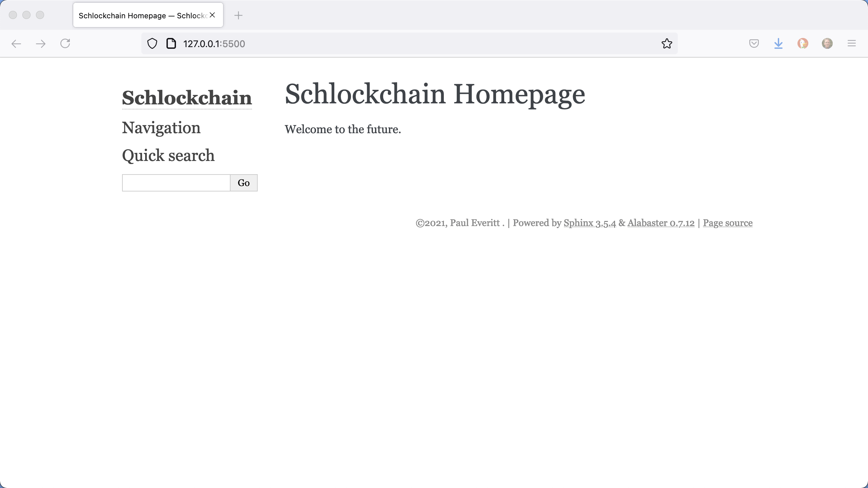Select the Schlockchain sidebar heading link
The width and height of the screenshot is (868, 488).
pos(186,98)
